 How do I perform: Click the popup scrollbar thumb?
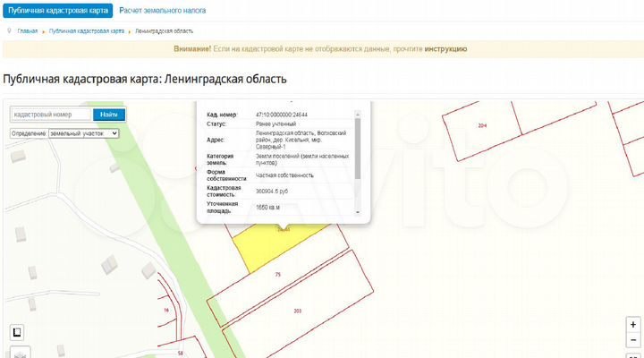click(357, 149)
